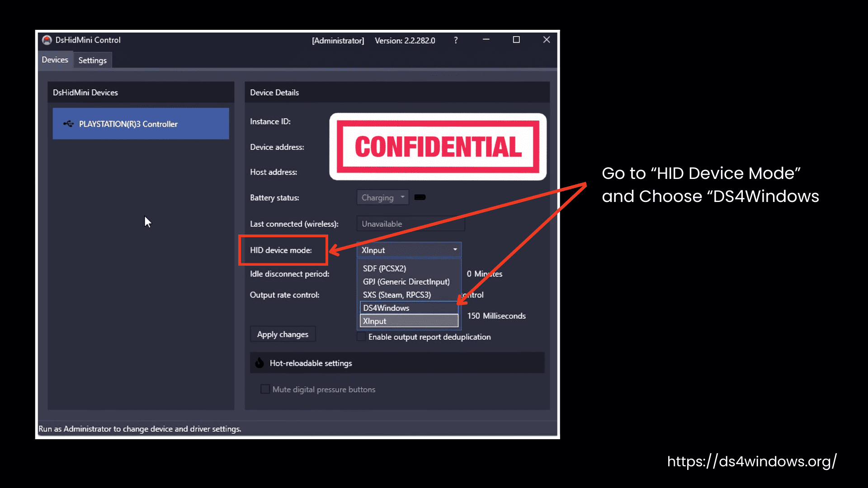
Task: Toggle Mute digital pressure buttons checkbox
Action: 265,389
